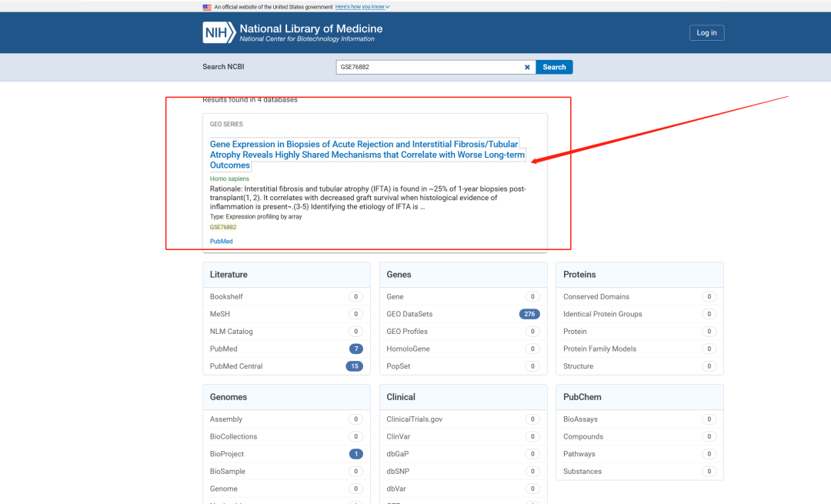Click the Genes section heading
Image resolution: width=831 pixels, height=504 pixels.
(399, 275)
